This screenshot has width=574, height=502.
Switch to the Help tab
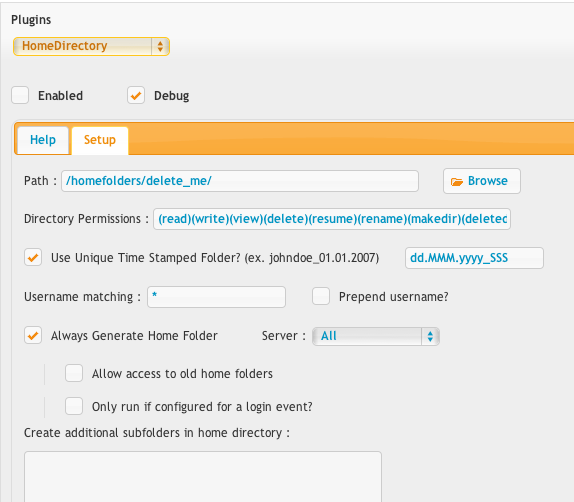point(43,140)
